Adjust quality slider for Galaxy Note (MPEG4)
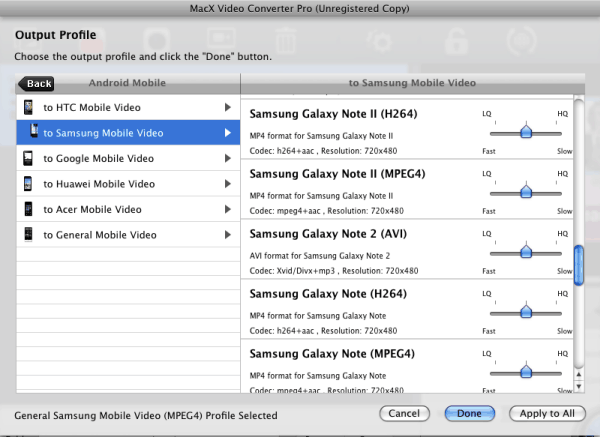600x437 pixels. pyautogui.click(x=526, y=371)
